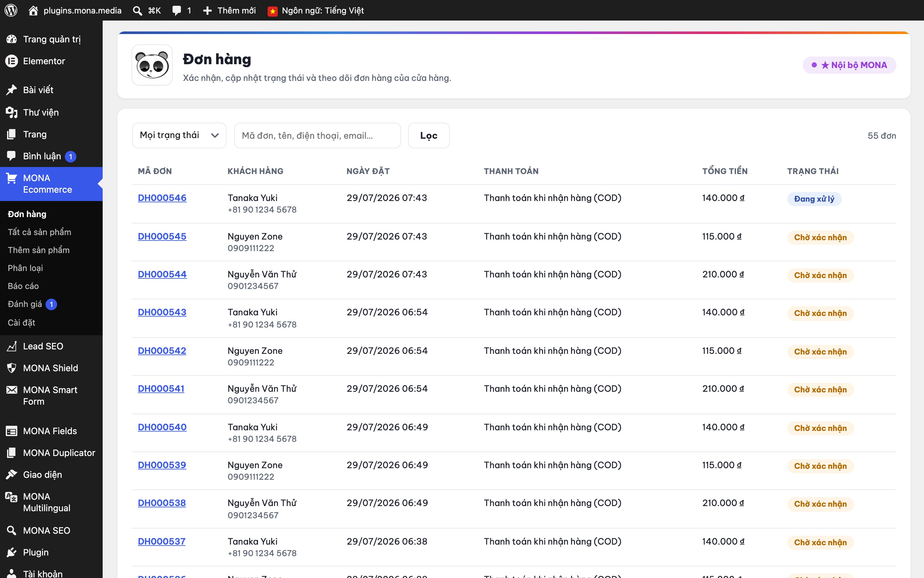
Task: Click the Nội bộ MONA badge
Action: (849, 65)
